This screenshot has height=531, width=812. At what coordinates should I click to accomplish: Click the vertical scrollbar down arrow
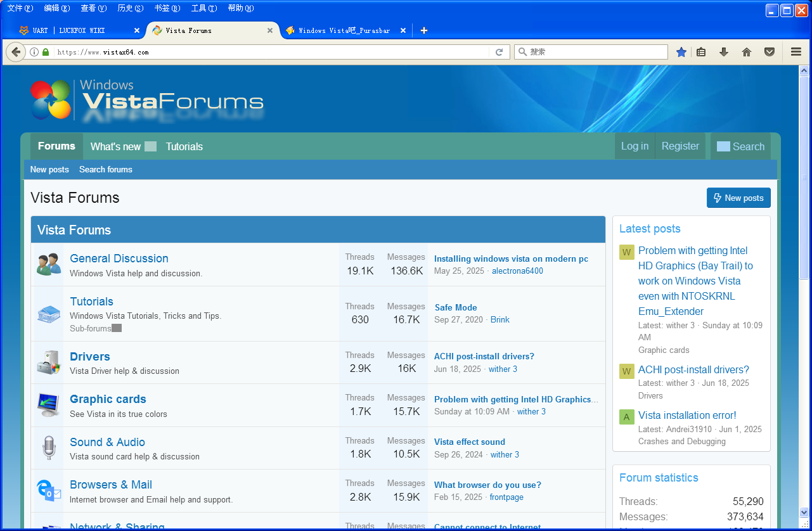coord(804,512)
